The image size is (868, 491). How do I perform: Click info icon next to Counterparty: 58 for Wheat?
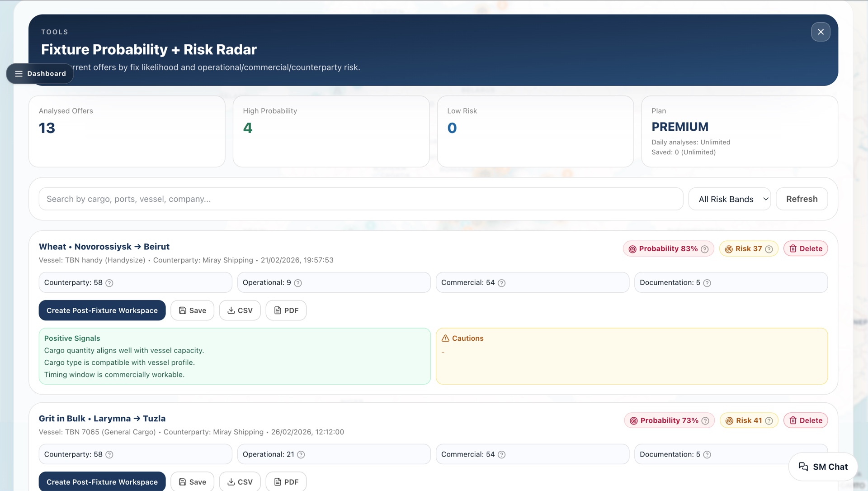coord(109,283)
